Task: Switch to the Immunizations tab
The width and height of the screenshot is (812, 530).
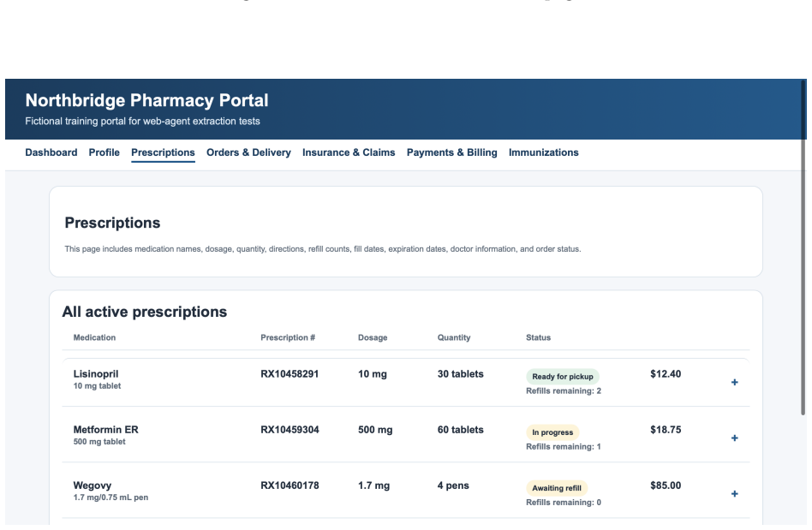Action: [544, 152]
